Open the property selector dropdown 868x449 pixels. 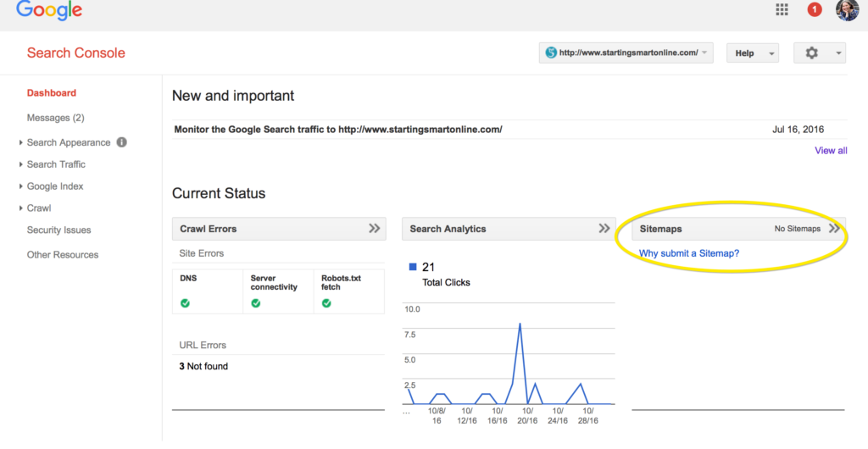[x=626, y=53]
